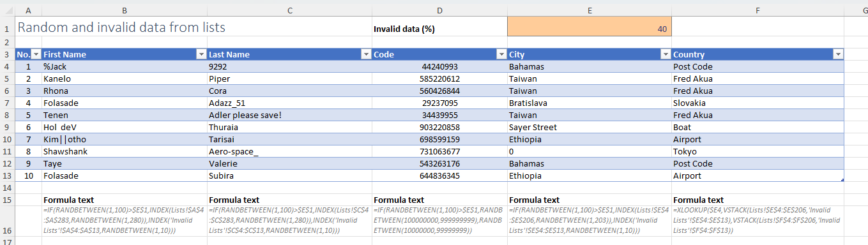This screenshot has height=245, width=868.
Task: Select the last name cell 'Valerie'
Action: (289, 164)
